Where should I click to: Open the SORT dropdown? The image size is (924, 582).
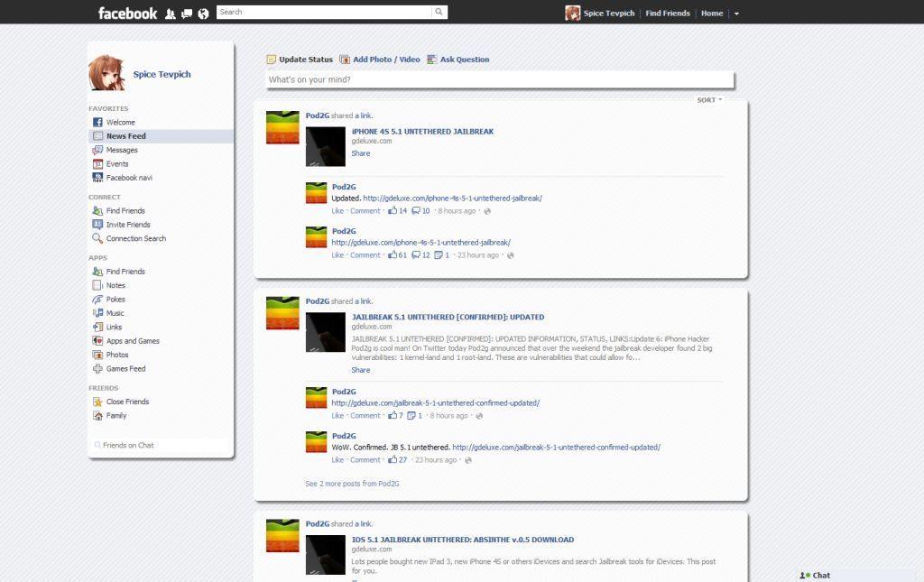click(x=709, y=100)
